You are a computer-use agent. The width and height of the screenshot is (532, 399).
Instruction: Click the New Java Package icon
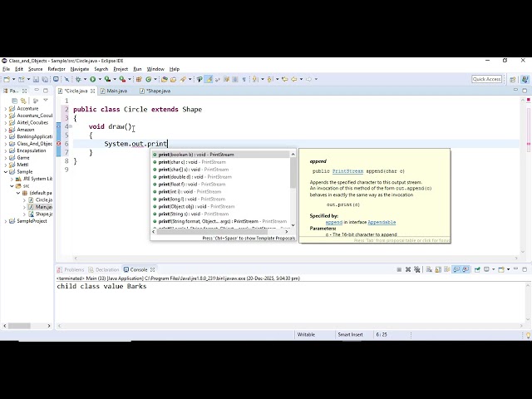tap(139, 80)
